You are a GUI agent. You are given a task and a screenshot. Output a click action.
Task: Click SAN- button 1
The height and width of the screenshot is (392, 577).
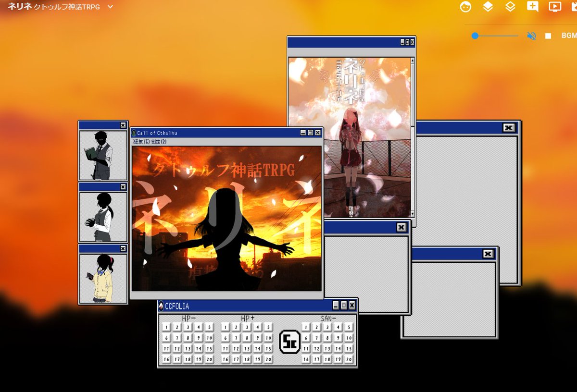tap(306, 327)
